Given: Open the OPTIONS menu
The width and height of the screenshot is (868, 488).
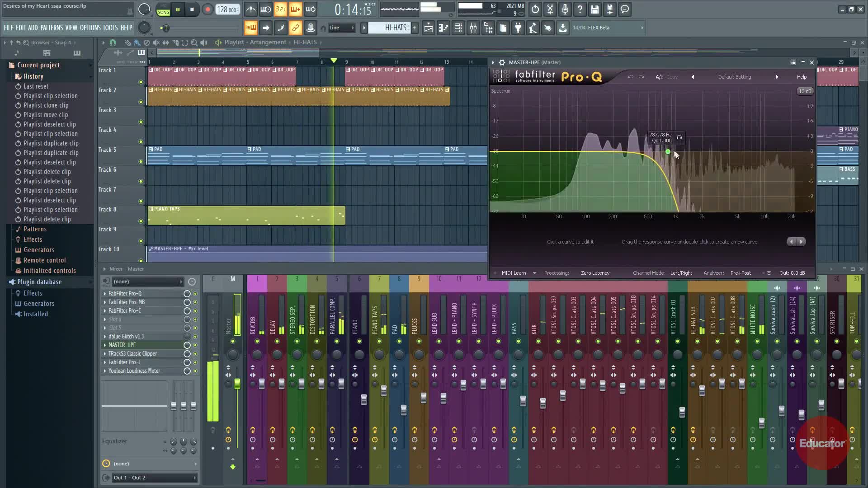Looking at the screenshot, I should tap(90, 28).
